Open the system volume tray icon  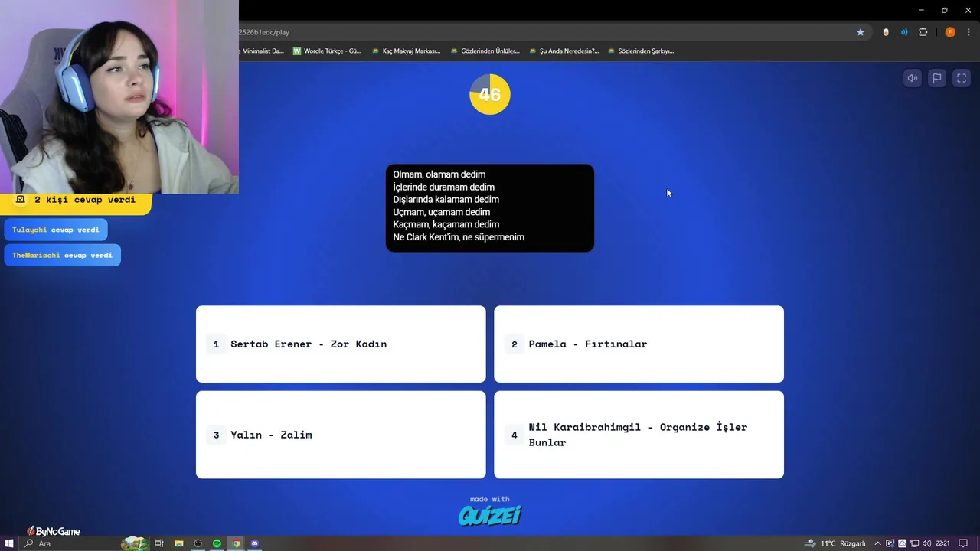927,543
